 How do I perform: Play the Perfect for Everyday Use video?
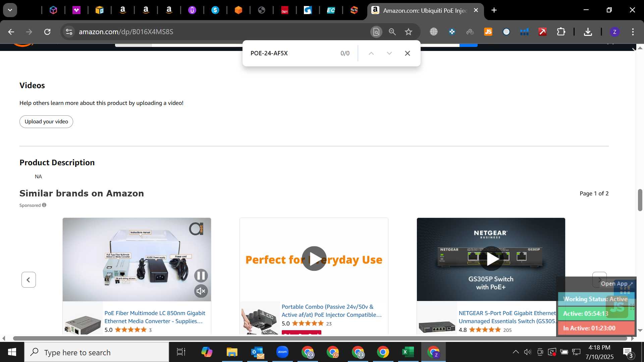(314, 259)
